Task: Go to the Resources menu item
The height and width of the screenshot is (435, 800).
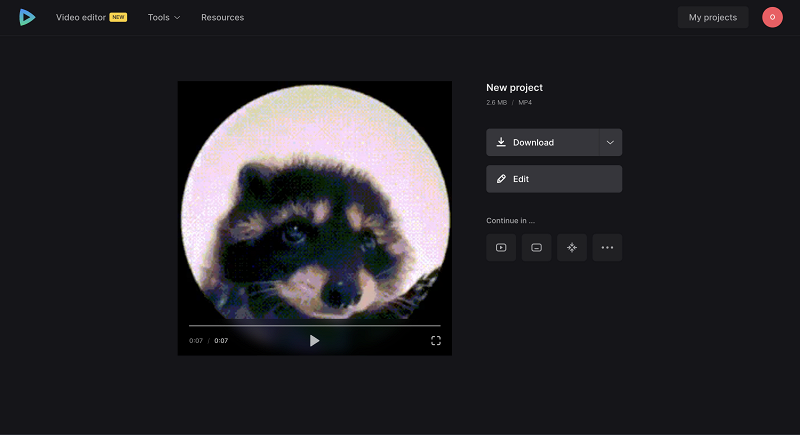Action: pos(222,17)
